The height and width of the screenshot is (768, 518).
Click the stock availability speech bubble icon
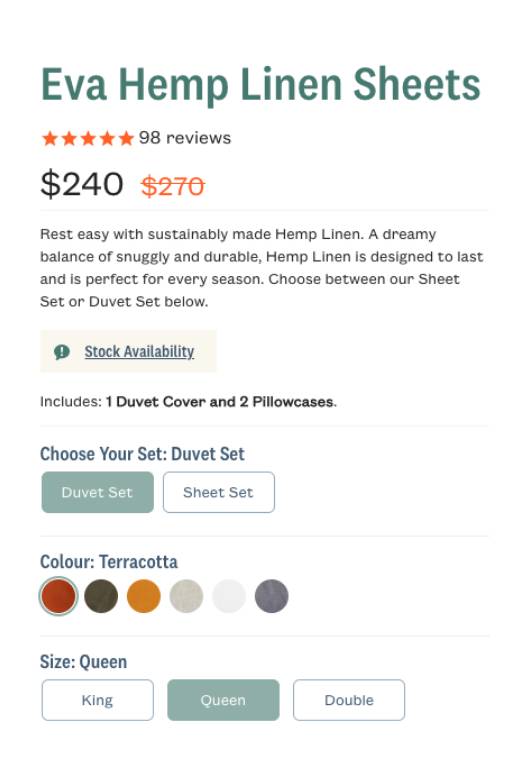[62, 351]
